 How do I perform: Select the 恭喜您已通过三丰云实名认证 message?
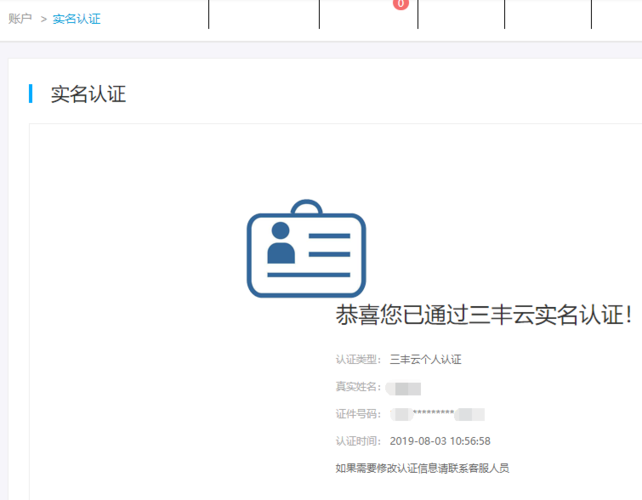pyautogui.click(x=484, y=315)
